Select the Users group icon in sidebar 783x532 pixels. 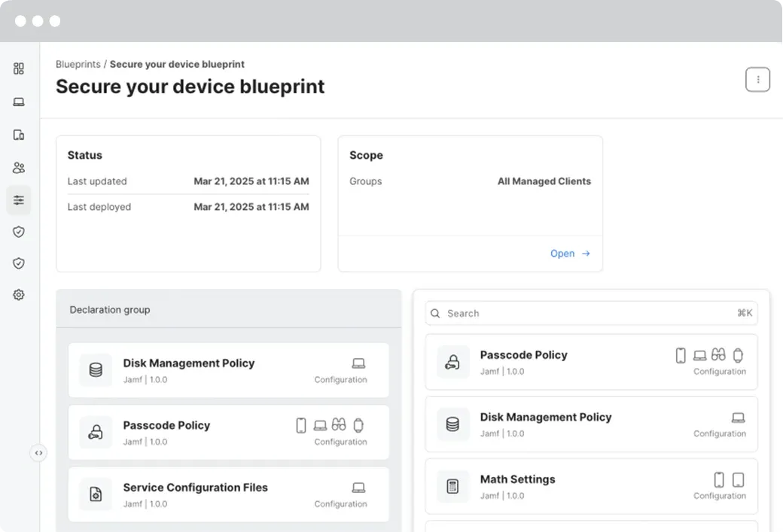(18, 167)
